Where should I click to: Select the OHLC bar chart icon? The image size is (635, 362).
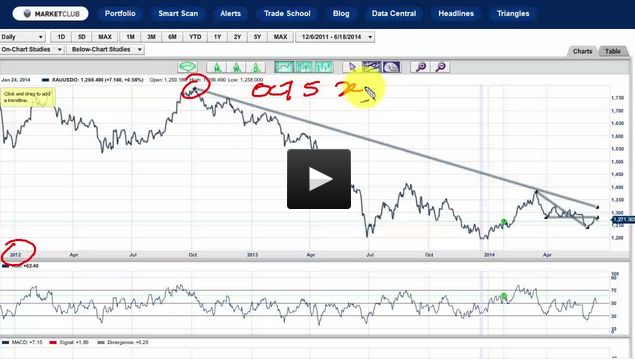pyautogui.click(x=323, y=67)
